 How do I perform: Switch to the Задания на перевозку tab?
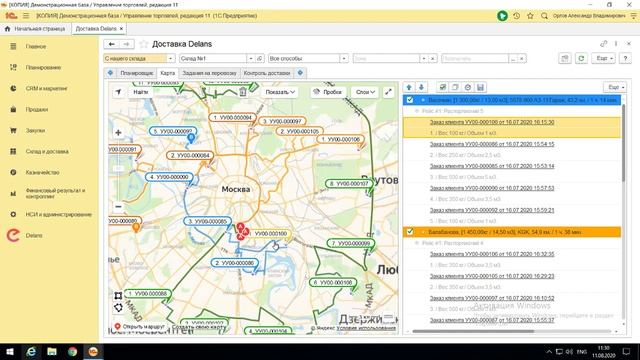[209, 73]
